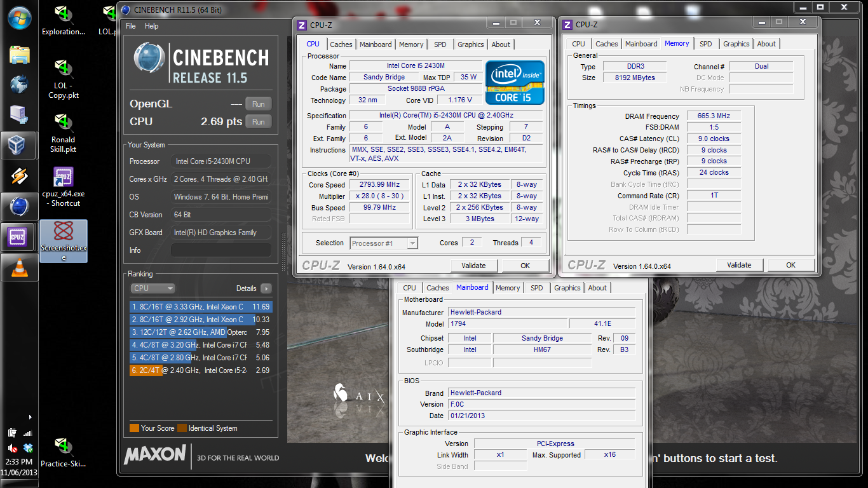Run the OpenGL benchmark
Image resolution: width=868 pixels, height=488 pixels.
coord(258,104)
